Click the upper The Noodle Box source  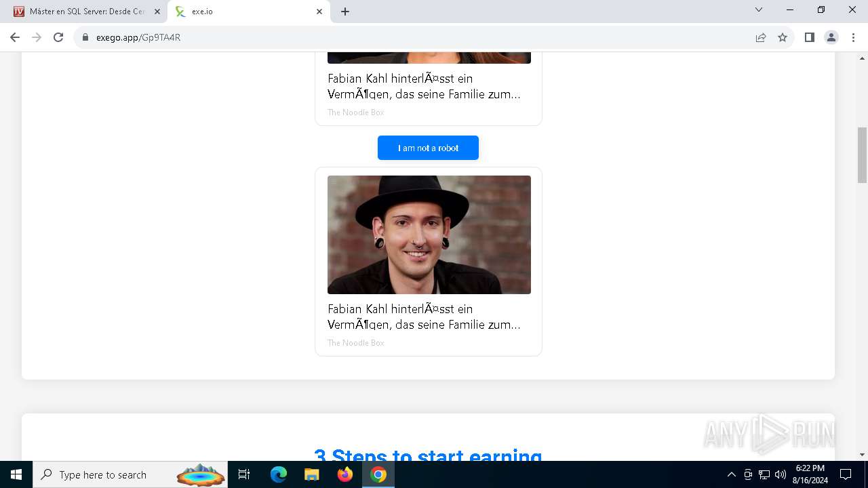tap(356, 113)
